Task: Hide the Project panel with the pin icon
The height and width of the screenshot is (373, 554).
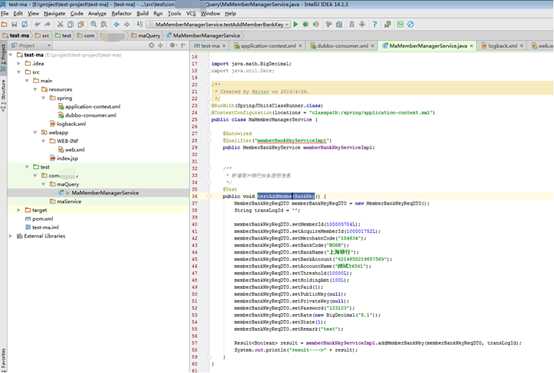Action: pos(183,45)
